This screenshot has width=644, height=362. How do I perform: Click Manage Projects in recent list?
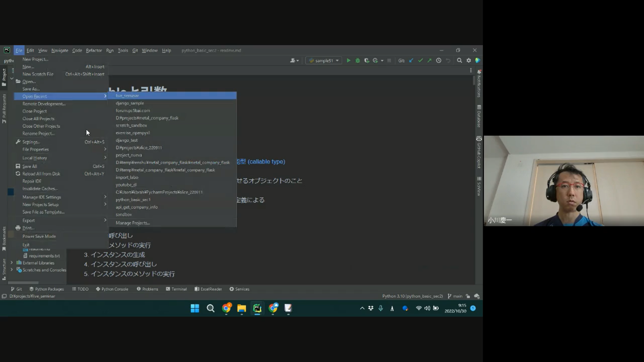coord(133,223)
